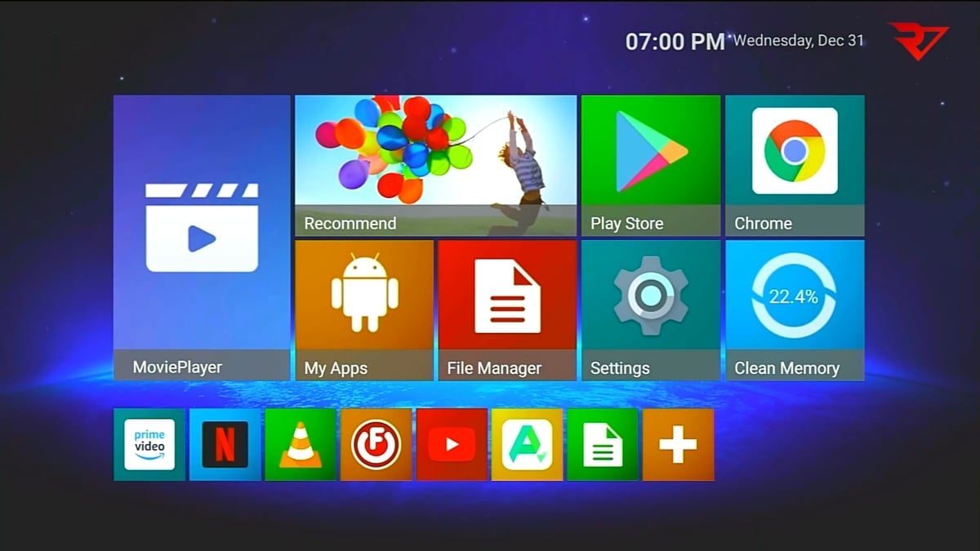Run Clean Memory showing 22.4%

tap(794, 309)
